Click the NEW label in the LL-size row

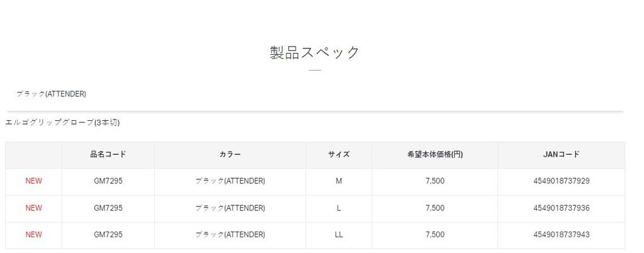coord(34,235)
